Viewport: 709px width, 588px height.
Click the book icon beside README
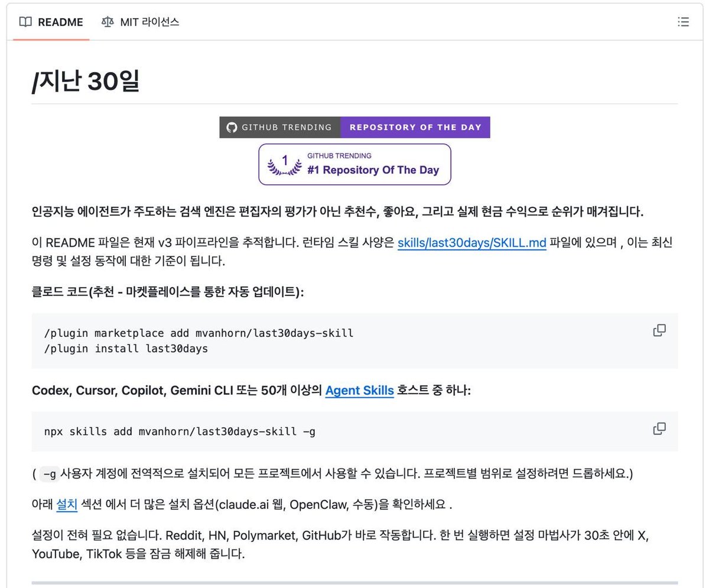click(25, 22)
